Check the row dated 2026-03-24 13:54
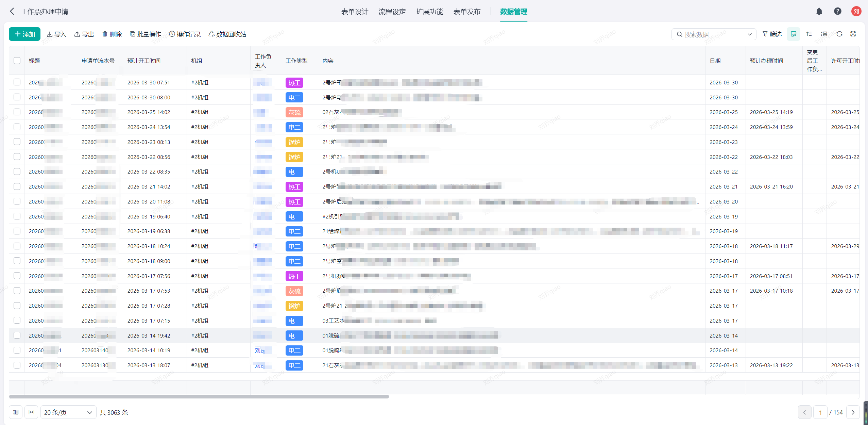Viewport: 868px width, 425px height. 17,127
